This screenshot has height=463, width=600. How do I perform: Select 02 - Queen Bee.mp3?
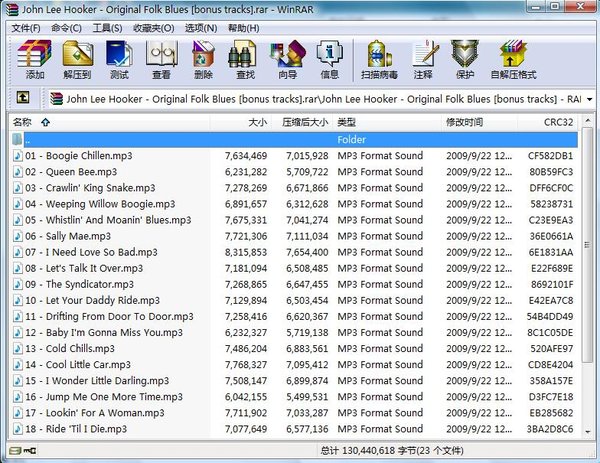(71, 171)
